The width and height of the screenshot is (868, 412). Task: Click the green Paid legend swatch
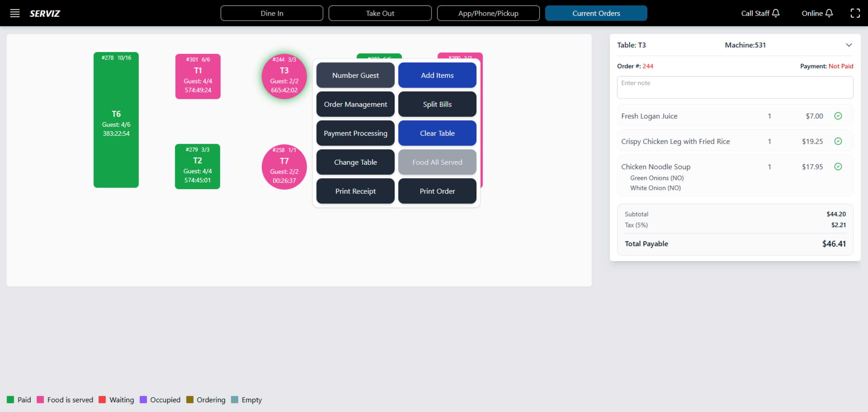point(10,400)
